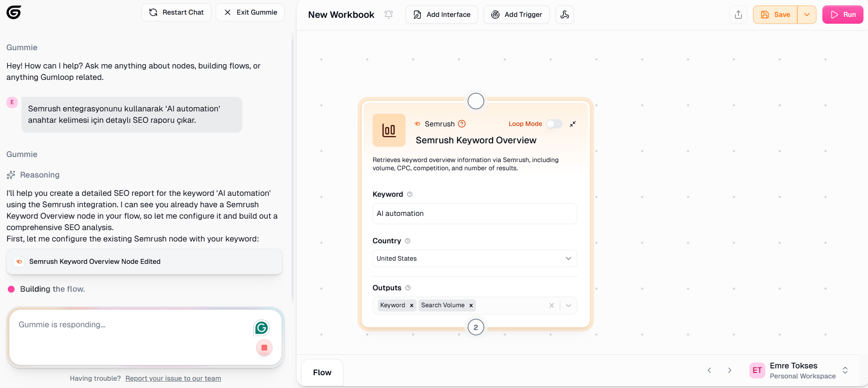Image resolution: width=868 pixels, height=388 pixels.
Task: Click the webhook icon button
Action: coord(564,15)
